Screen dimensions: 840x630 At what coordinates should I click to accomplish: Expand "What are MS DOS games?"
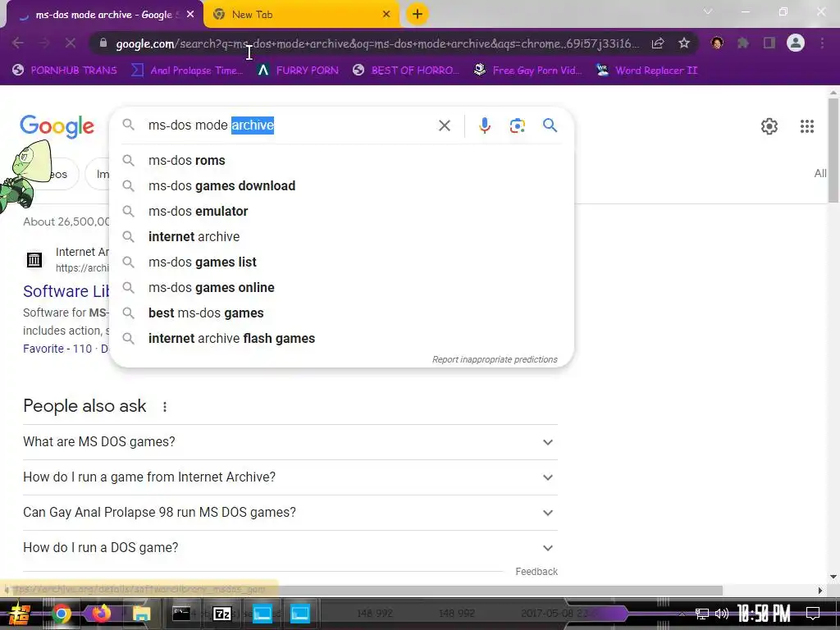click(x=290, y=442)
